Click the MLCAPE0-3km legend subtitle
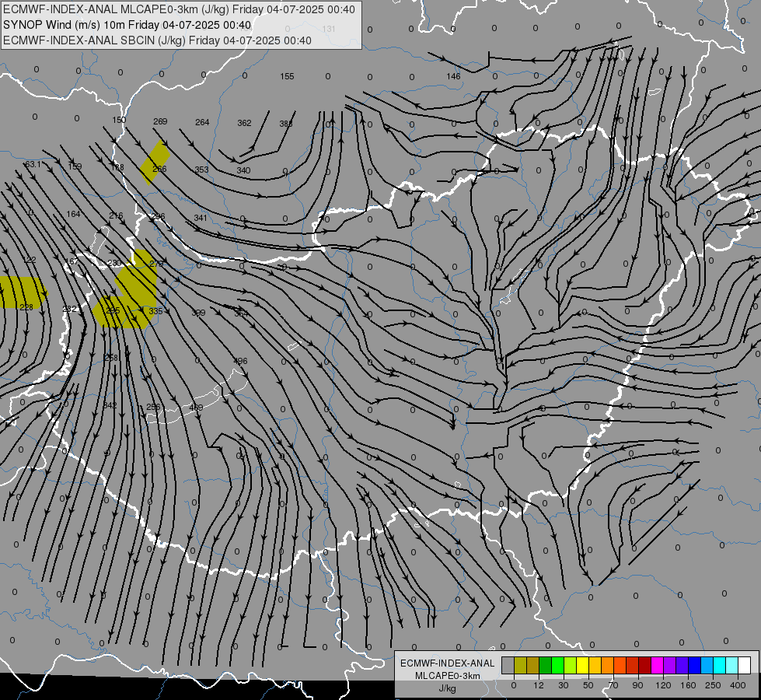 click(447, 676)
